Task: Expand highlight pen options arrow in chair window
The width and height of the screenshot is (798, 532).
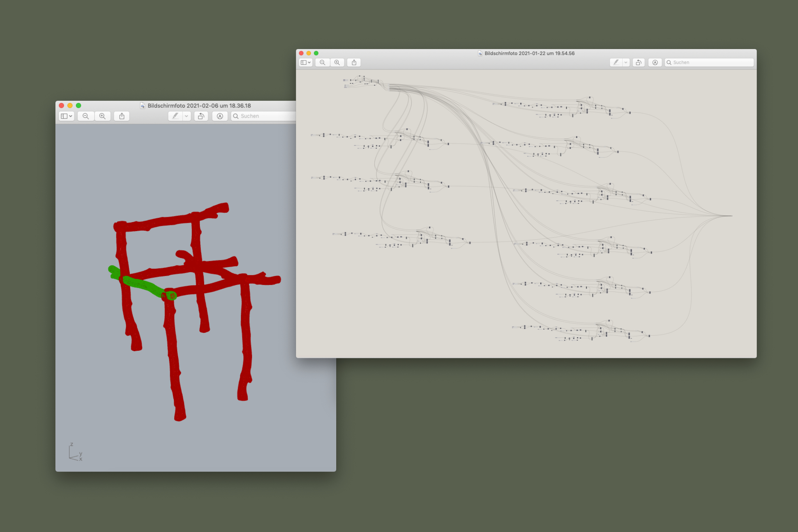Action: (187, 116)
